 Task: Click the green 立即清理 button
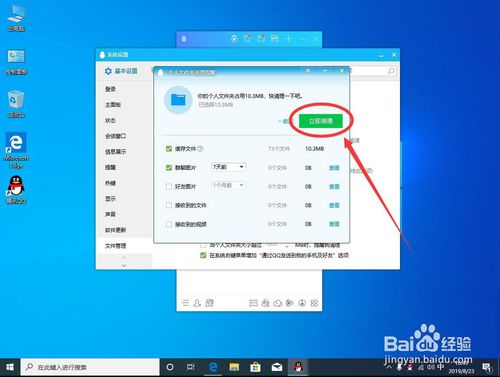coord(321,121)
